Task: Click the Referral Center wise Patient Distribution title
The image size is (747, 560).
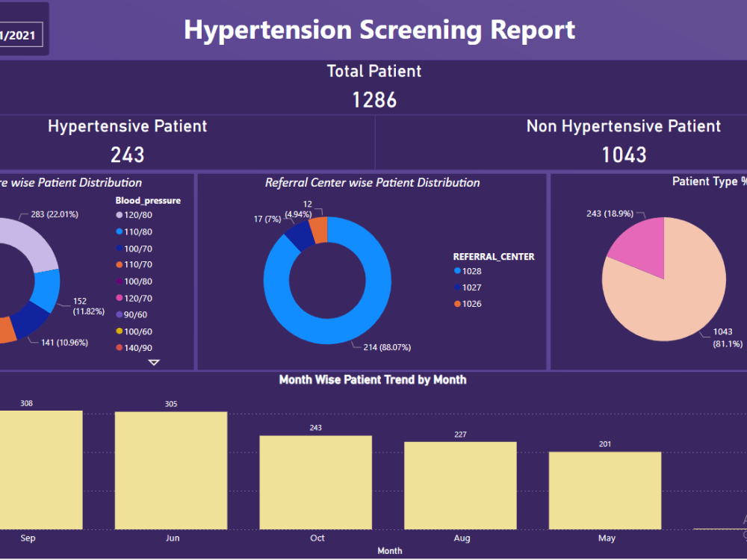Action: 372,182
